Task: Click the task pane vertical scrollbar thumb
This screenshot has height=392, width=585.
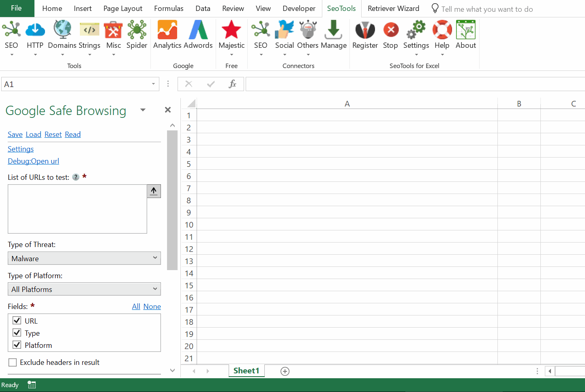Action: point(172,200)
